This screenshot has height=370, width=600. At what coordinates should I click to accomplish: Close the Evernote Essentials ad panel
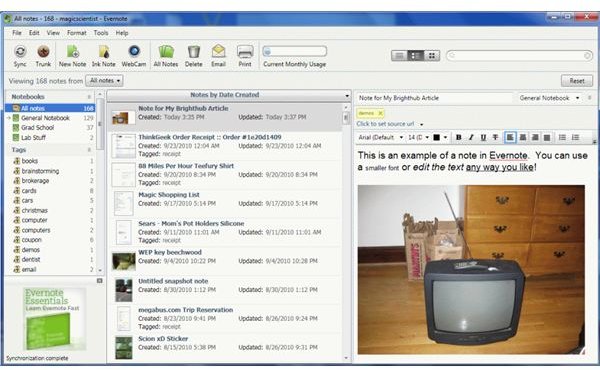tap(99, 281)
